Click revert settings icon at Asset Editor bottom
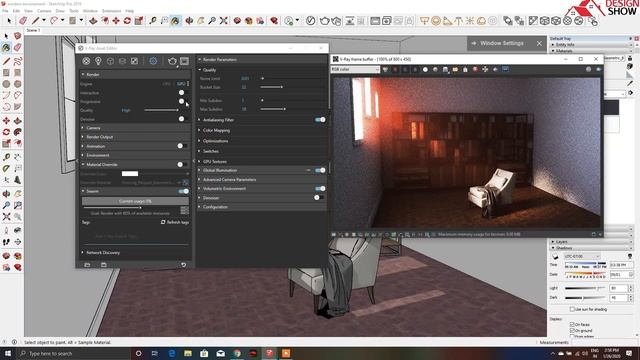The image size is (640, 360). [x=184, y=265]
